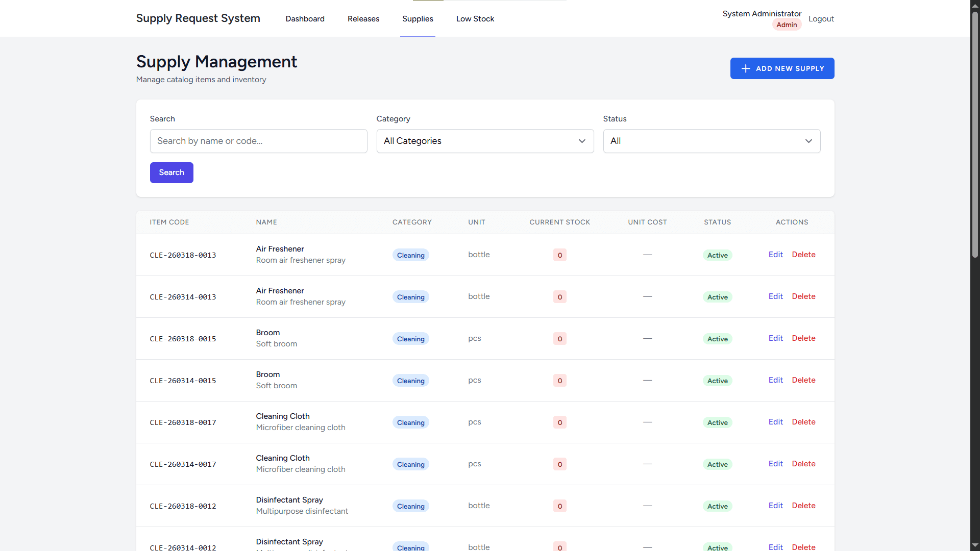Click the Status column header
This screenshot has height=551, width=980.
pyautogui.click(x=717, y=222)
